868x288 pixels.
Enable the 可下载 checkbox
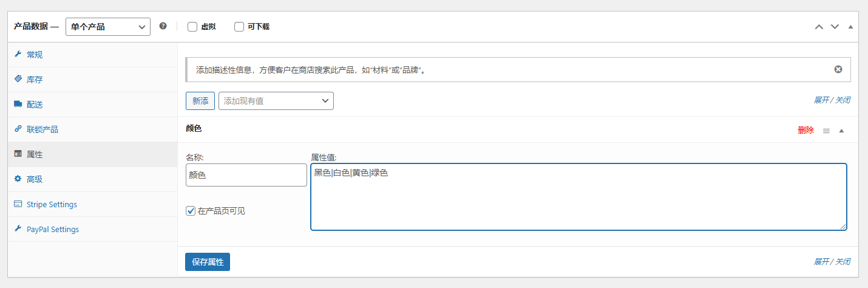tap(239, 27)
